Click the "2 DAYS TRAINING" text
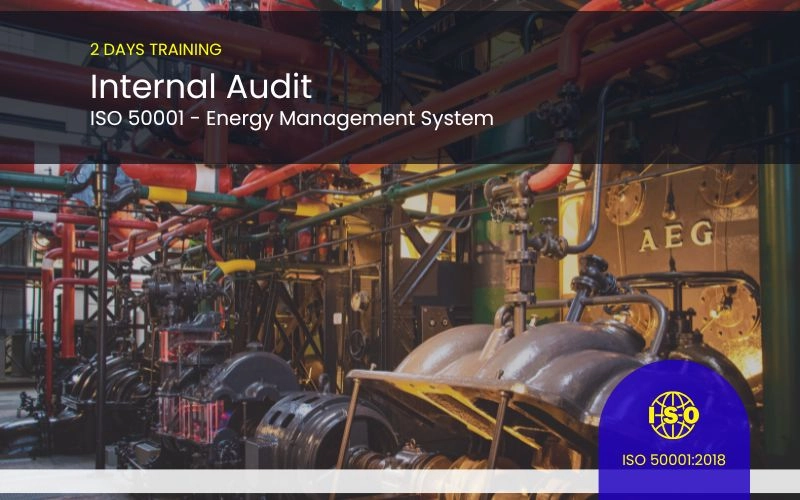 click(x=156, y=49)
